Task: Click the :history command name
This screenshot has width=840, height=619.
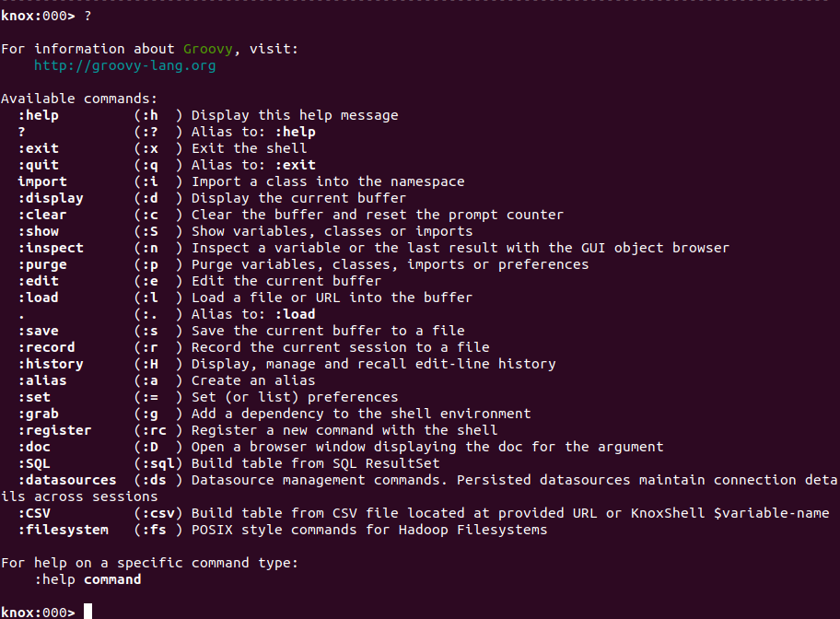Action: click(50, 364)
